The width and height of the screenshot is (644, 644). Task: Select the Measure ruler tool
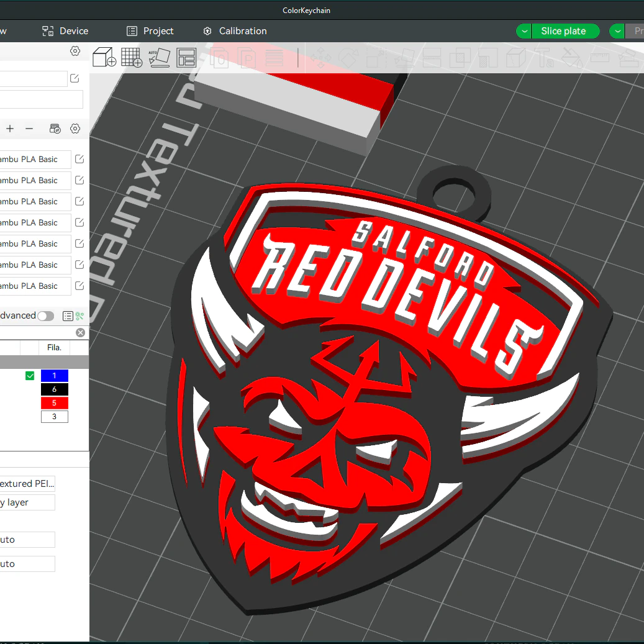click(x=600, y=57)
